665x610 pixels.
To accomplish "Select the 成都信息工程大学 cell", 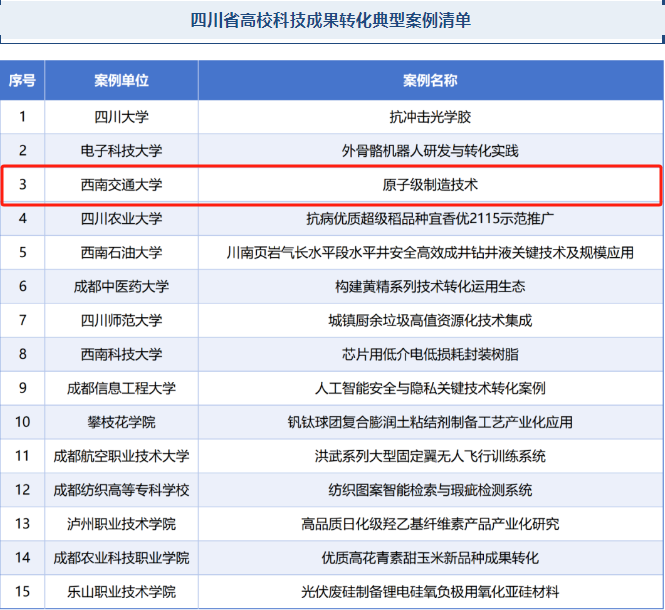I will tap(121, 388).
